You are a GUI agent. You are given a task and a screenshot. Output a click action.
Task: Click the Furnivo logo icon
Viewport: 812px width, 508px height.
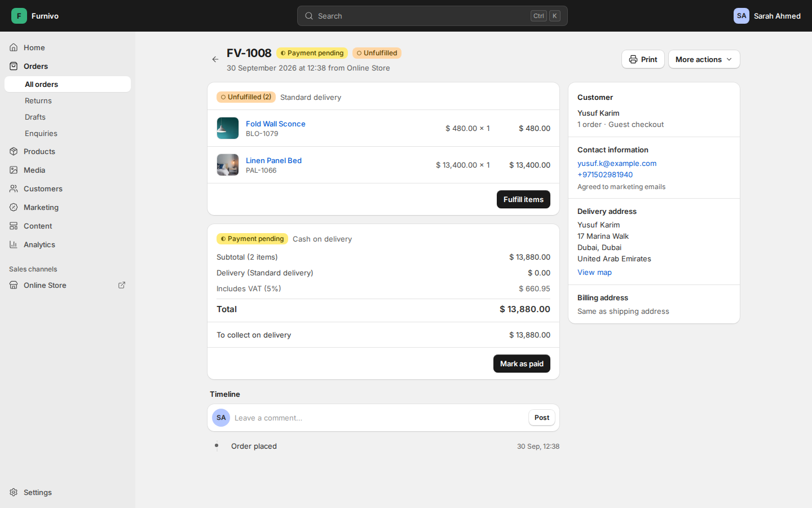point(19,16)
